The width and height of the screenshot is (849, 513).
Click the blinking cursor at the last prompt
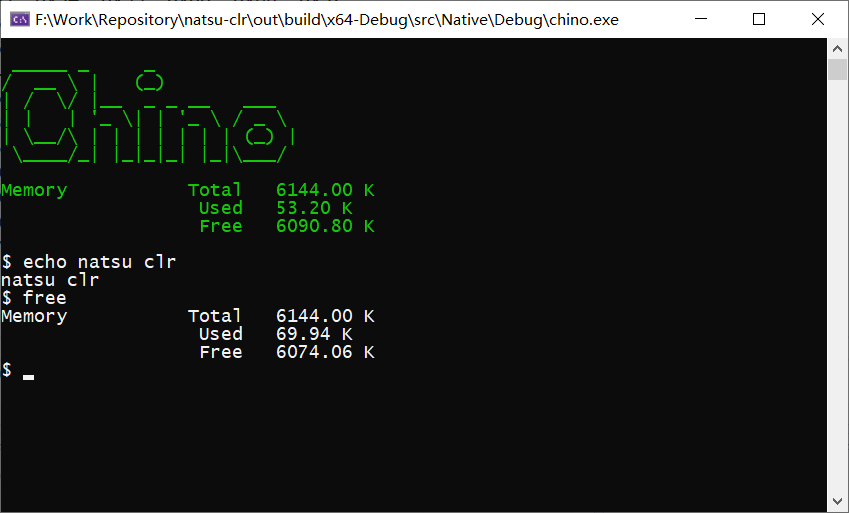[x=29, y=376]
